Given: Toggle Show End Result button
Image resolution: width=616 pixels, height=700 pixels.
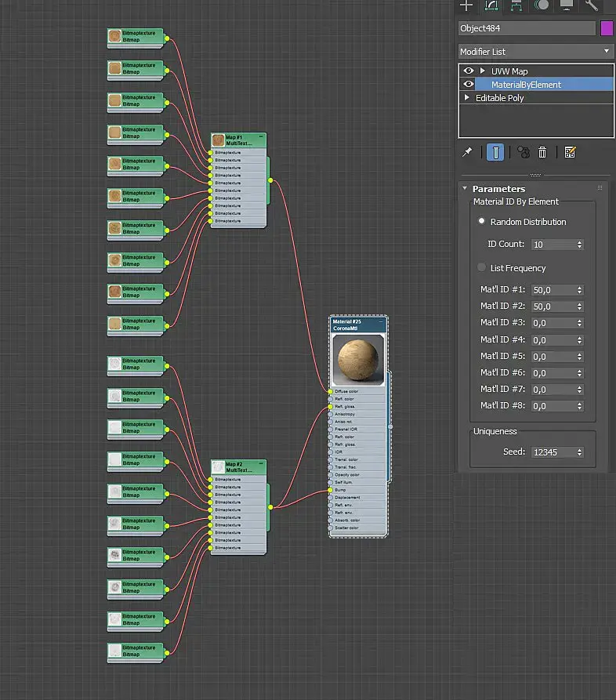Looking at the screenshot, I should pos(495,152).
